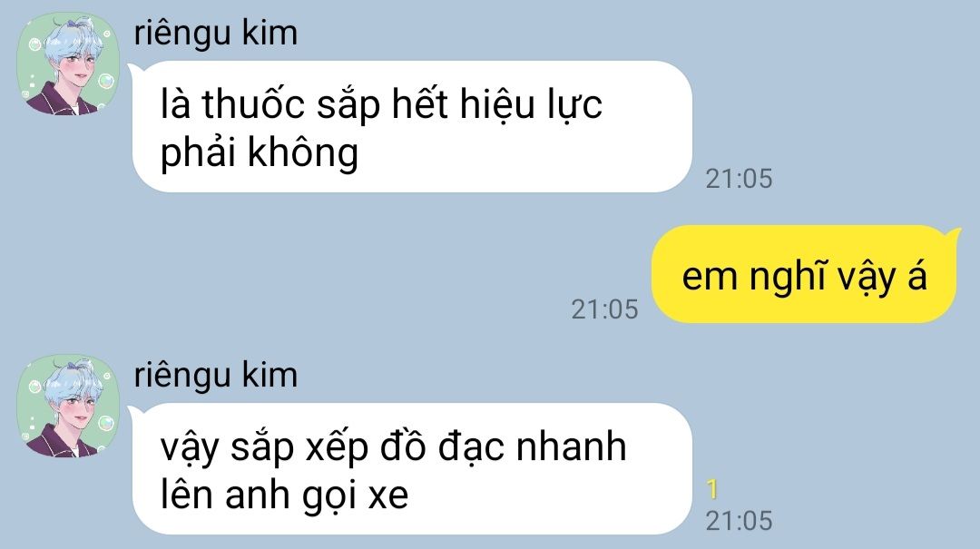This screenshot has height=549, width=980.
Task: Click the word "thuốc" in the first message
Action: 253,103
